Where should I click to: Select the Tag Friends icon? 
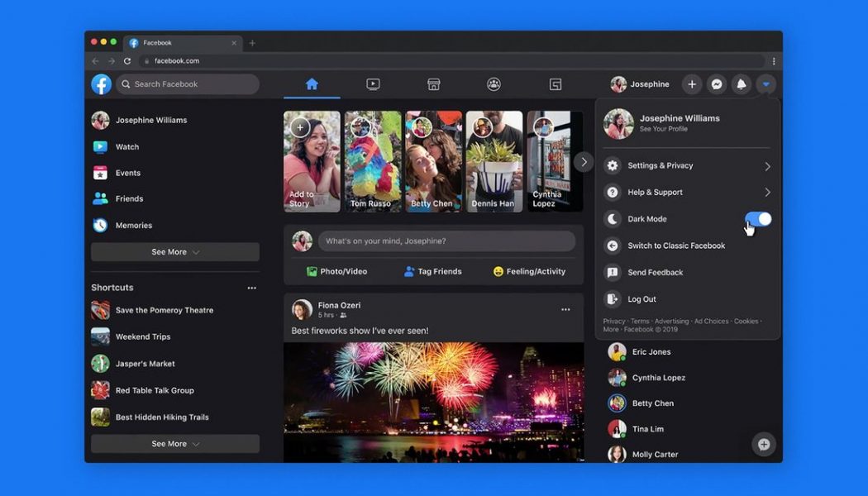pyautogui.click(x=408, y=271)
